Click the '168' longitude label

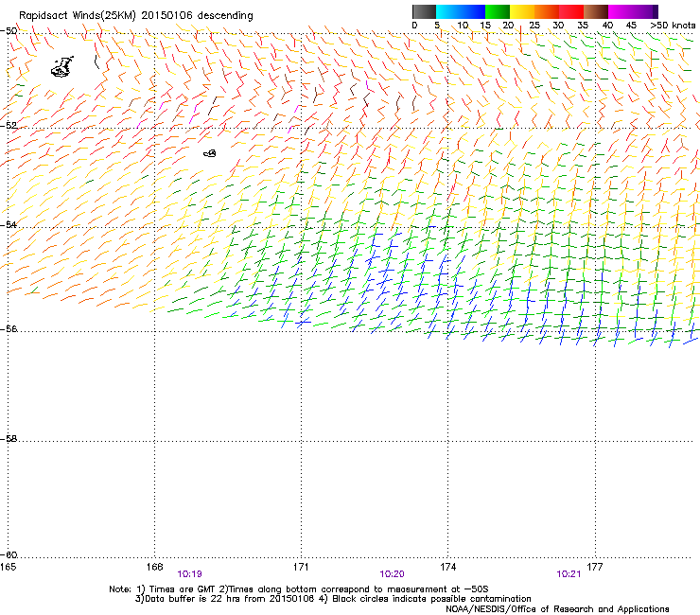click(x=154, y=567)
